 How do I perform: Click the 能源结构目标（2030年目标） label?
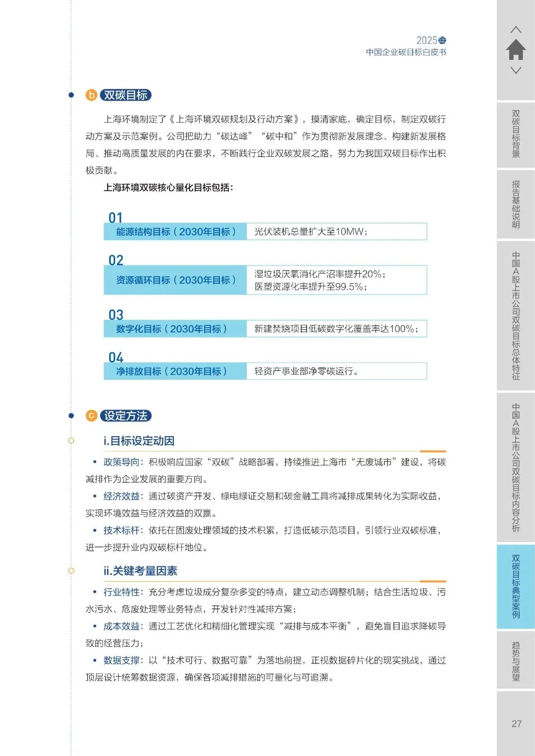(x=175, y=232)
